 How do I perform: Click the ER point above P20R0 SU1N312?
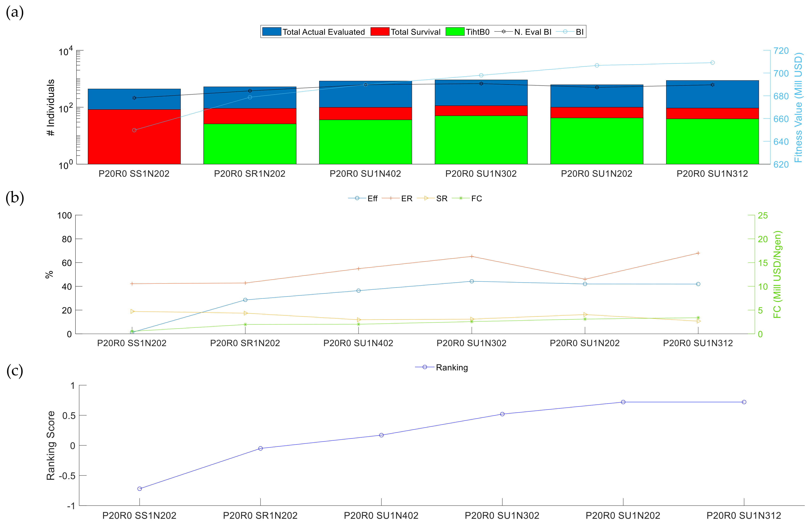[x=698, y=253]
